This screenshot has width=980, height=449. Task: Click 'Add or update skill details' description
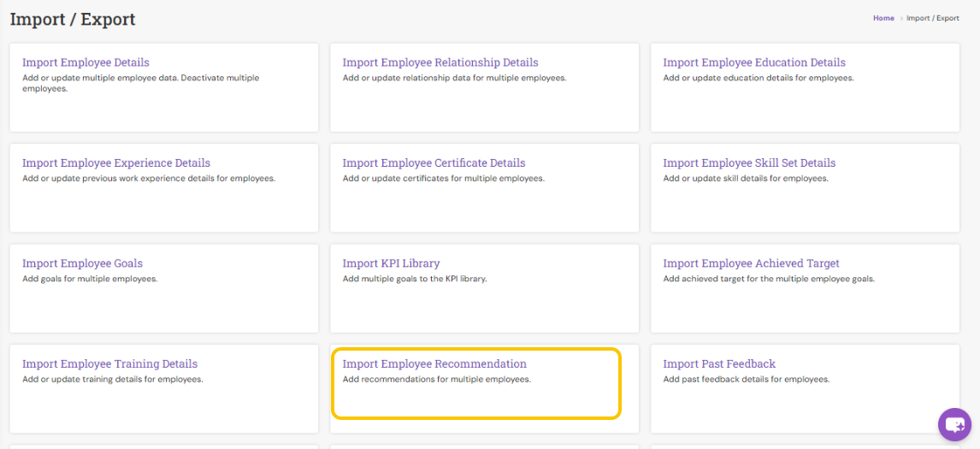coord(746,179)
